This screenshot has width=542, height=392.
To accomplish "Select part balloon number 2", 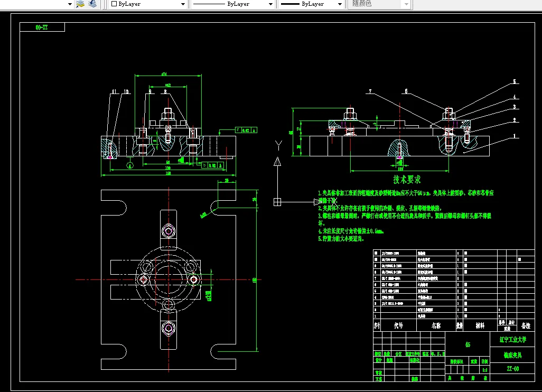I will click(515, 120).
